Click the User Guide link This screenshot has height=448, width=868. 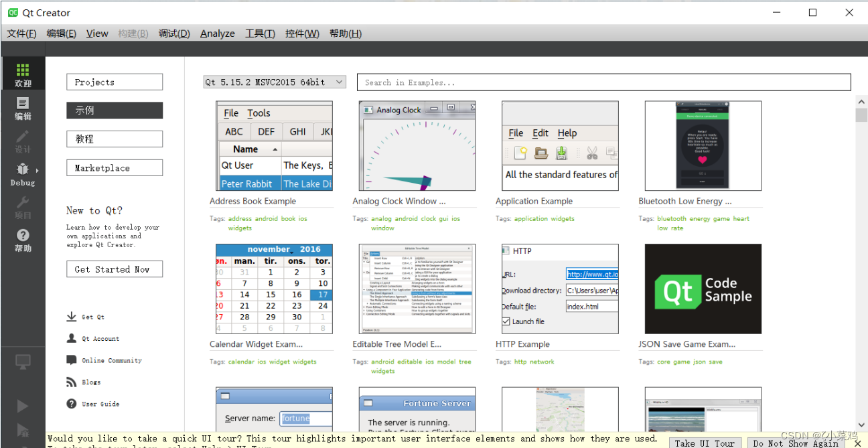tap(100, 404)
